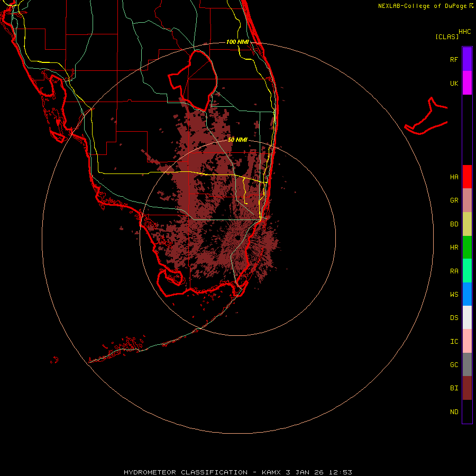Click the 'HR' legend label

point(454,248)
